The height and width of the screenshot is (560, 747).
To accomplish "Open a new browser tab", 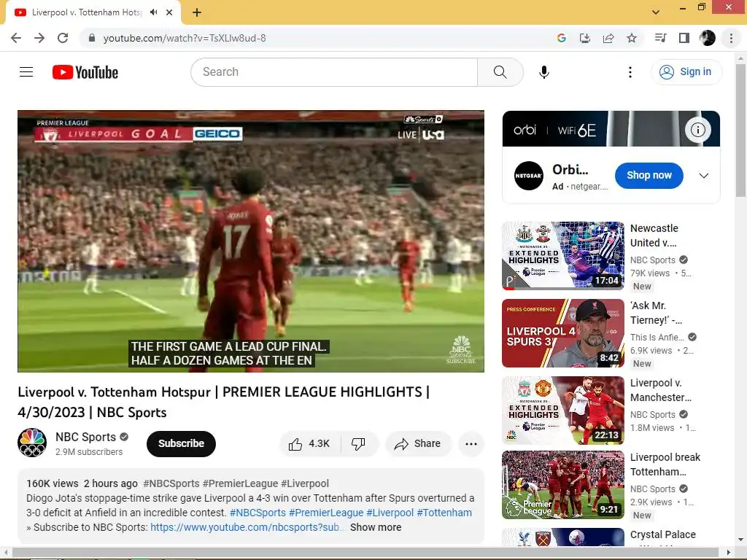I will [x=197, y=12].
